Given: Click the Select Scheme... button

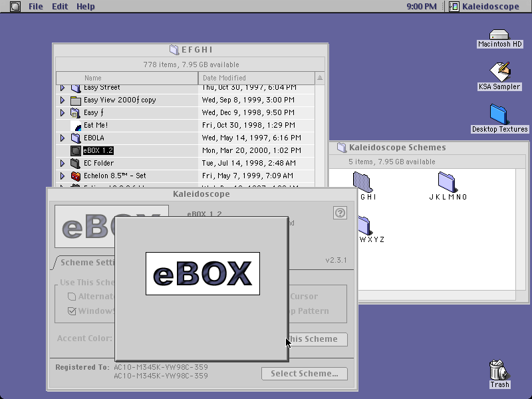Looking at the screenshot, I should [305, 374].
